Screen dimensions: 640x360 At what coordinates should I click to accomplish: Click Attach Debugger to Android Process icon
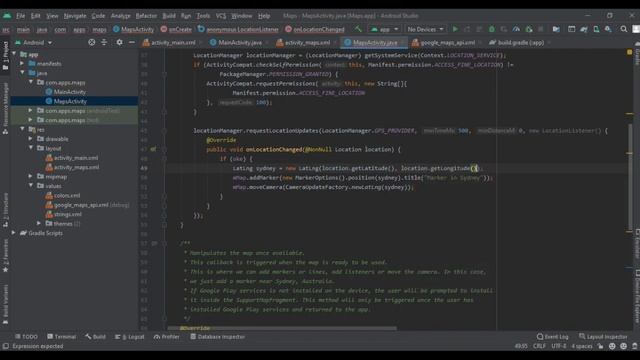click(x=529, y=29)
